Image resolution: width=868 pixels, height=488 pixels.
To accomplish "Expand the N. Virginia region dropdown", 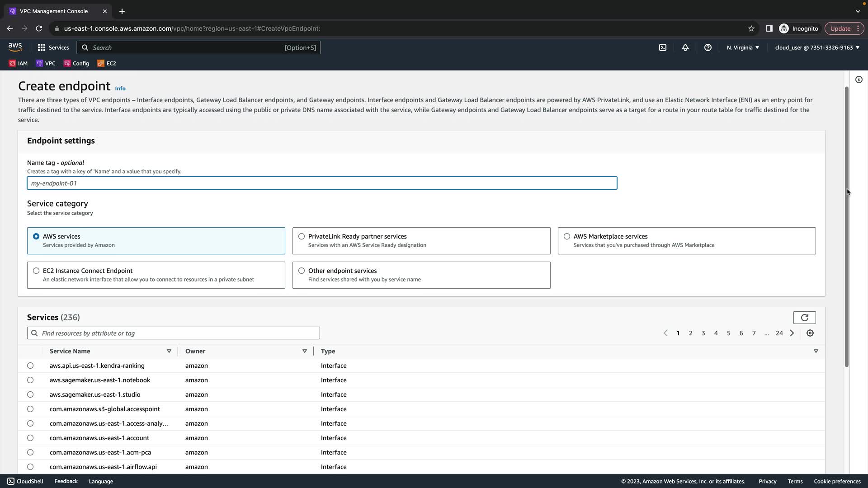I will (x=743, y=47).
